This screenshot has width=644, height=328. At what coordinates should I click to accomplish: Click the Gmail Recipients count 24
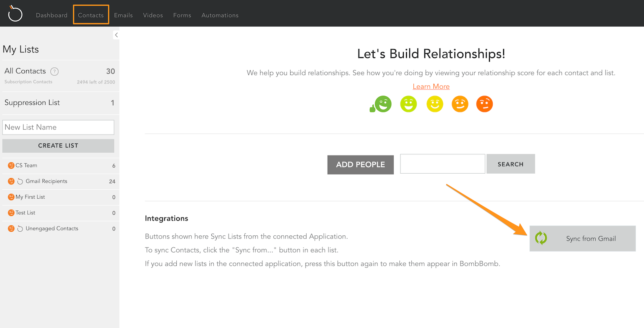pos(112,182)
